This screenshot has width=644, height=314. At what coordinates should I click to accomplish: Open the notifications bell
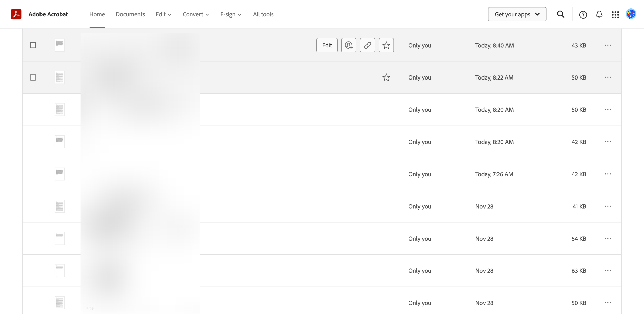click(599, 14)
